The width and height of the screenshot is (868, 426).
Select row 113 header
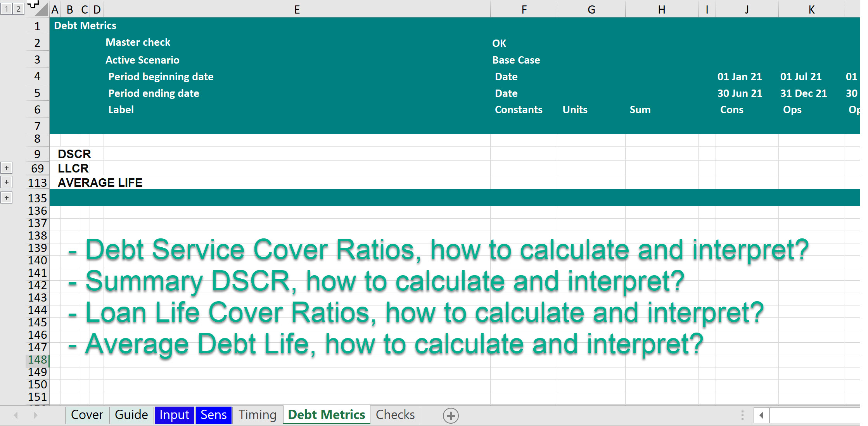coord(37,183)
